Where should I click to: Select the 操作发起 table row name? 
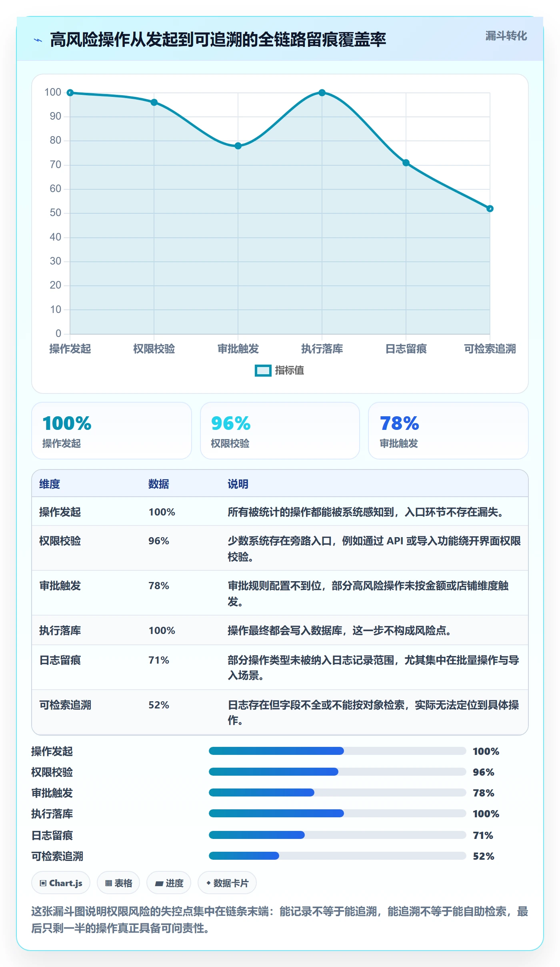(60, 512)
